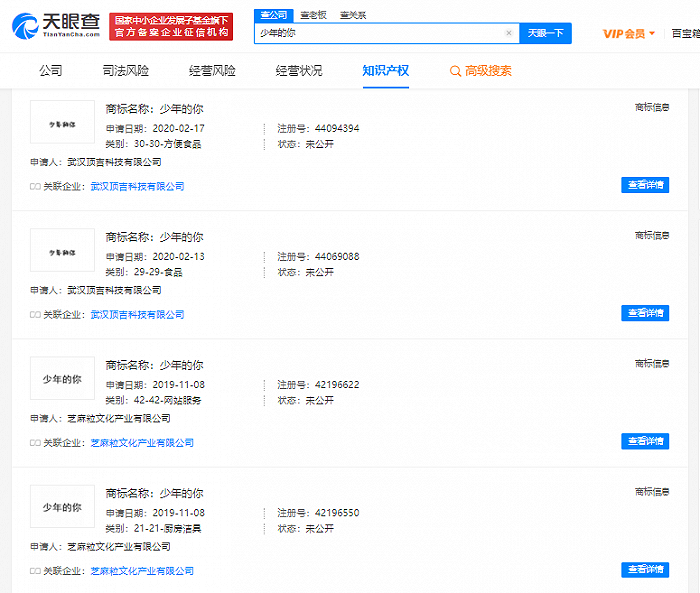
Task: Click 商标信息 label on trademark 42196550 card
Action: 652,492
